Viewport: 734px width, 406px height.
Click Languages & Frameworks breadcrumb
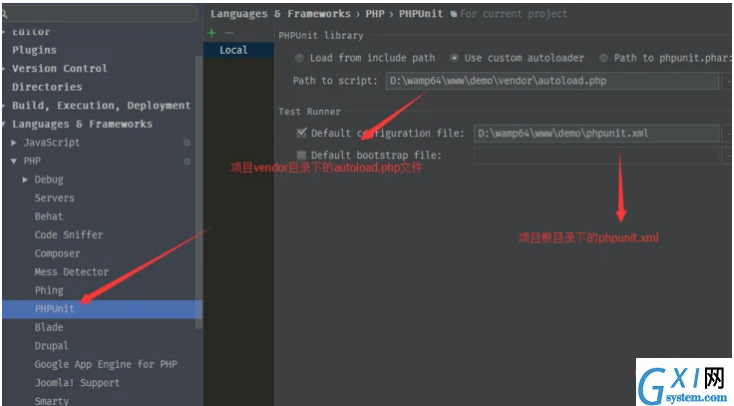coord(280,14)
